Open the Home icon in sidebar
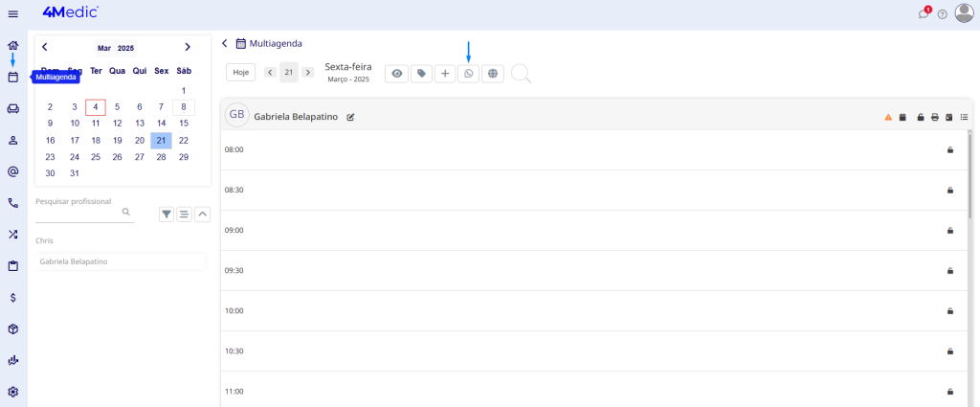Viewport: 980px width, 407px height. [x=12, y=45]
